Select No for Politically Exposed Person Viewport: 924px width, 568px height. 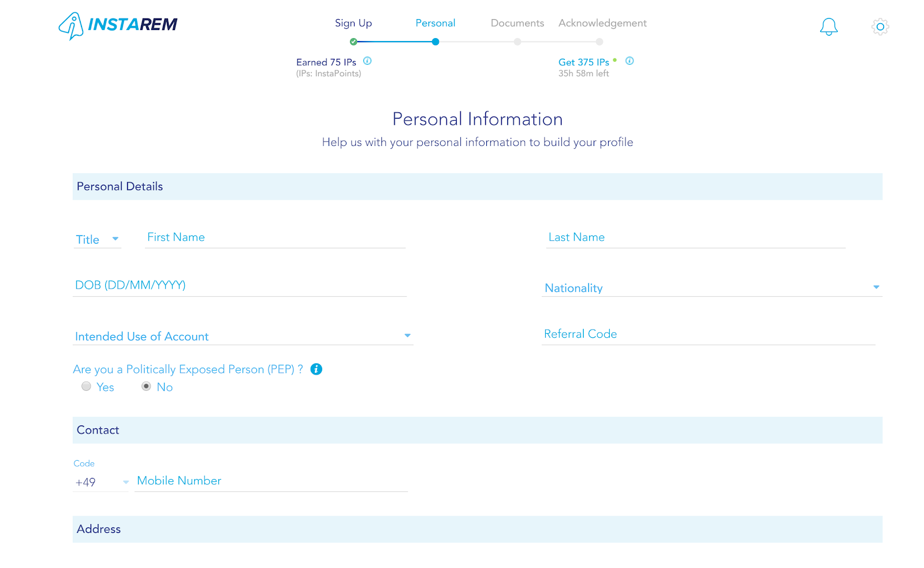point(146,386)
